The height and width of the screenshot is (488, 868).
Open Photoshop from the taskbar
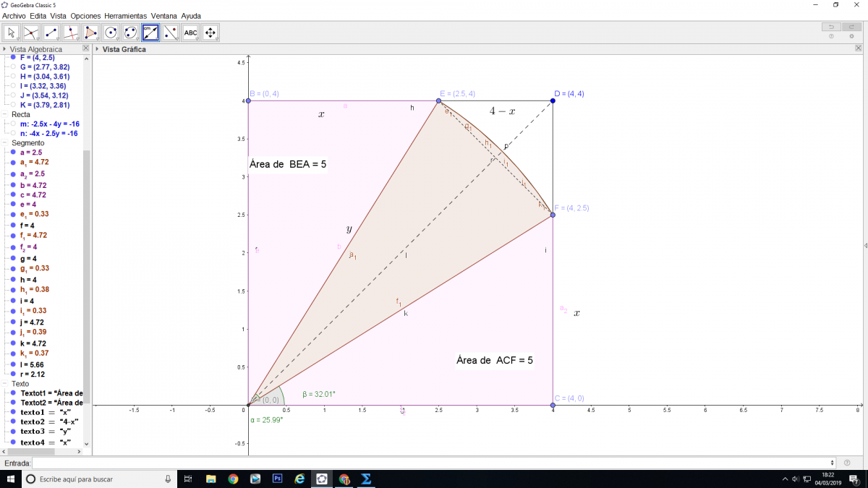coord(277,479)
